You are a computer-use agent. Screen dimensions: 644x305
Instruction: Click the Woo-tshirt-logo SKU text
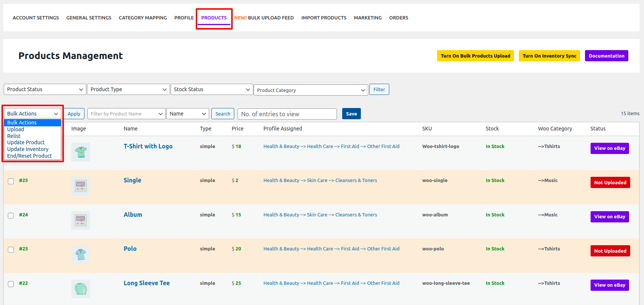point(441,147)
